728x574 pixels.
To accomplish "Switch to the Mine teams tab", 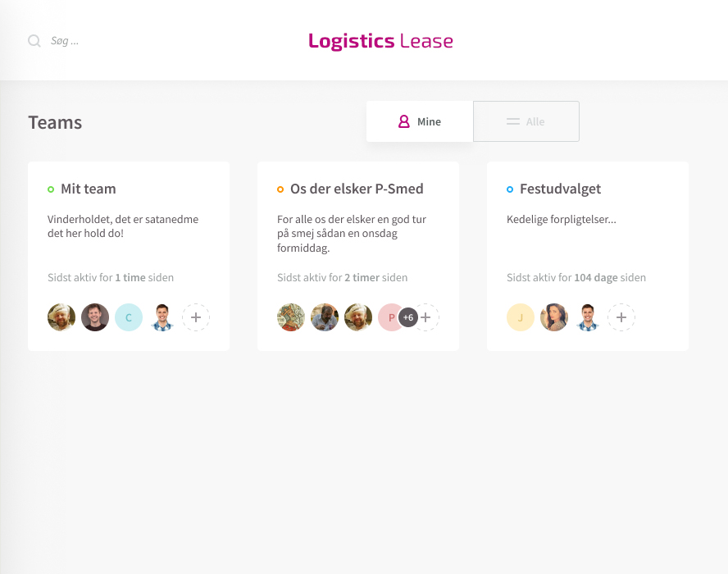I will pyautogui.click(x=420, y=121).
